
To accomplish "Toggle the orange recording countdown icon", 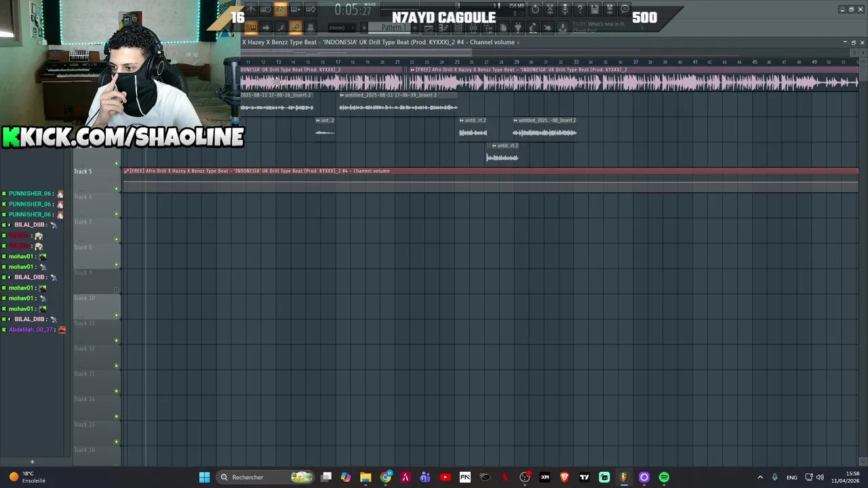I will tap(281, 9).
